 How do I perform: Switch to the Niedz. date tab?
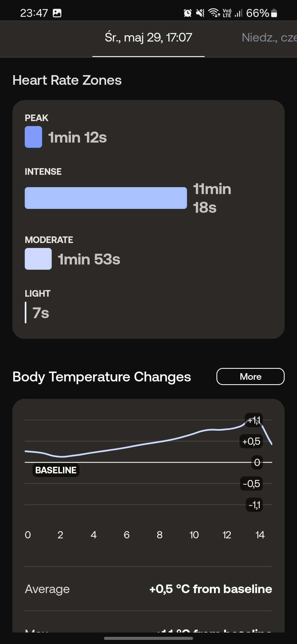point(269,38)
